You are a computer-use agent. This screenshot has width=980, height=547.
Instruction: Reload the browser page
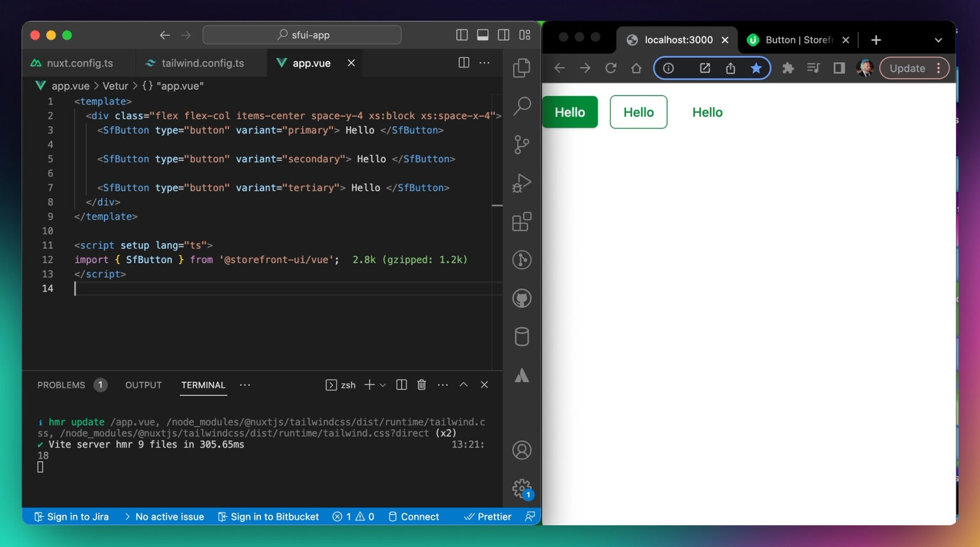pyautogui.click(x=611, y=68)
